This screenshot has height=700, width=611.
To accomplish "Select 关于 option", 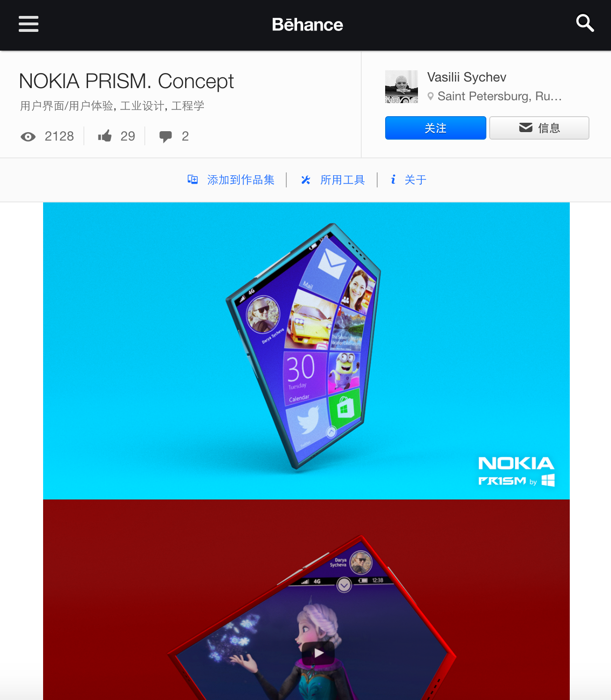I will click(416, 180).
